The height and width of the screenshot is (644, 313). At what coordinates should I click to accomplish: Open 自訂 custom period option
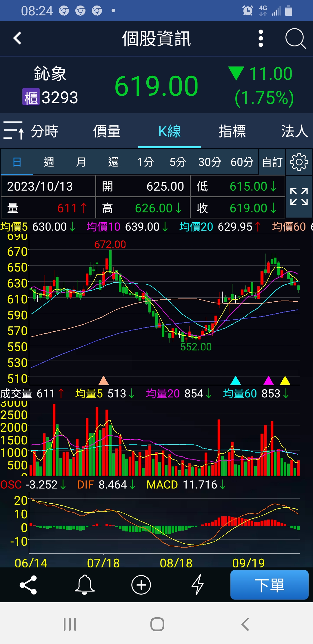click(x=272, y=162)
